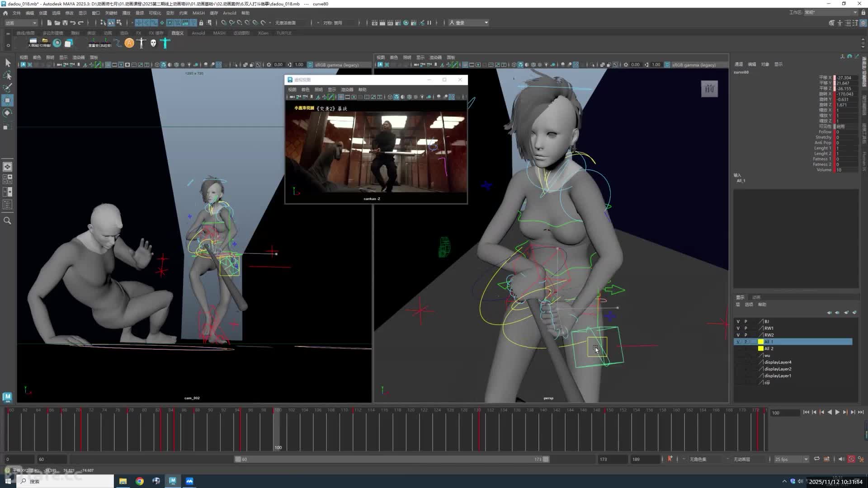Switch to the animation layers tab

[x=756, y=297]
